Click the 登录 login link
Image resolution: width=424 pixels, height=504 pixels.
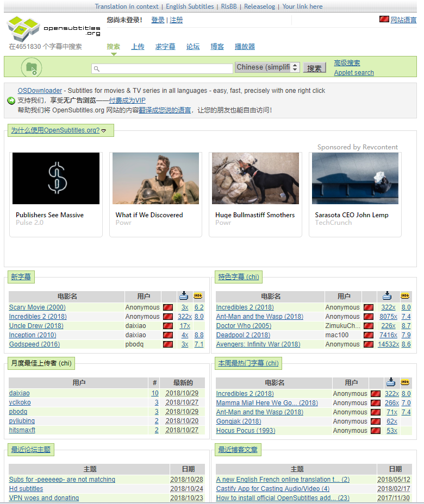click(158, 20)
